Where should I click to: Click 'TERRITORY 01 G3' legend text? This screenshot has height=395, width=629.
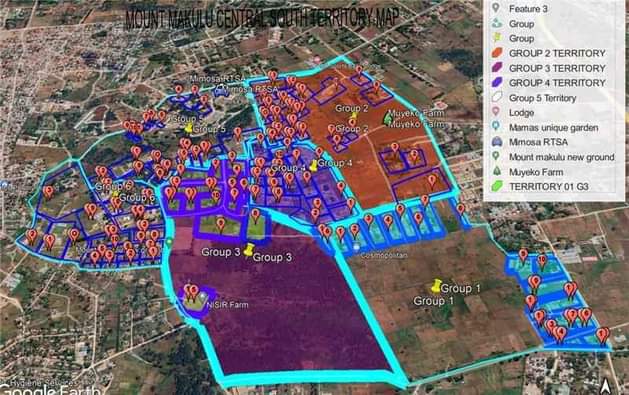[548, 187]
